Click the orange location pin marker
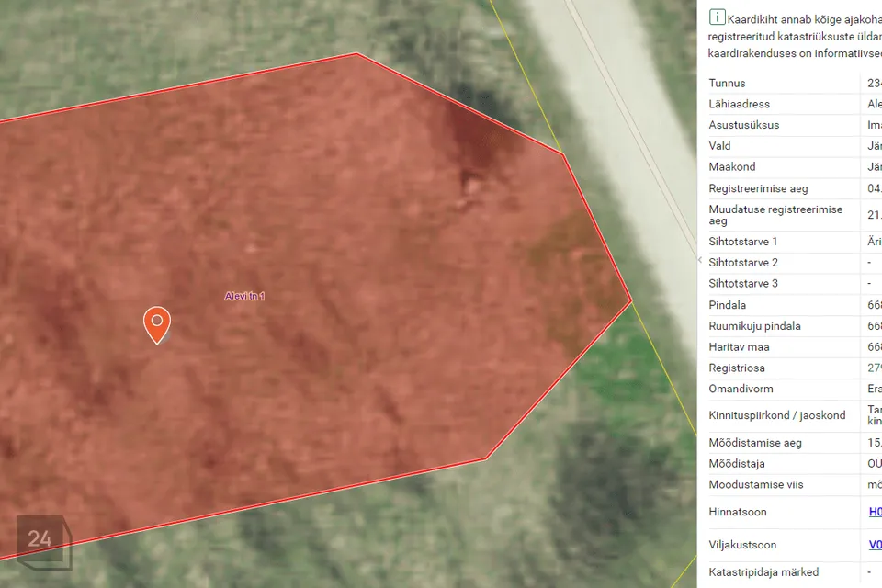Screen dimensions: 882x588 157,323
